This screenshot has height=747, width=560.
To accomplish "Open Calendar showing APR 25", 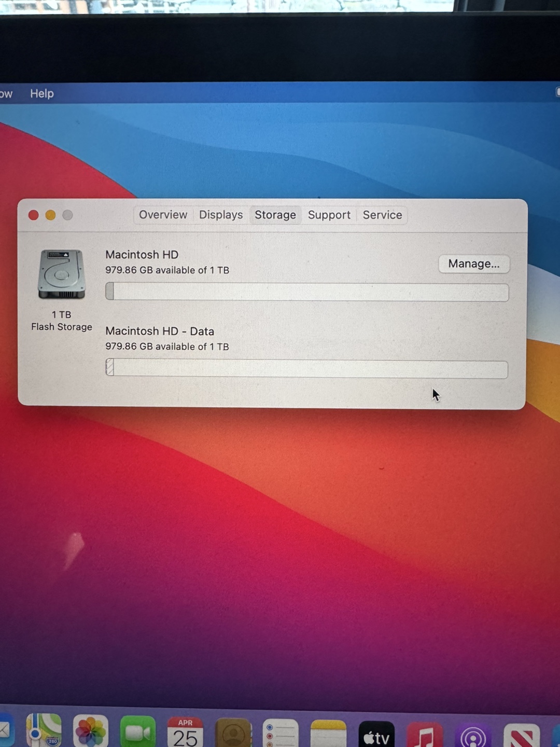I will pyautogui.click(x=185, y=732).
